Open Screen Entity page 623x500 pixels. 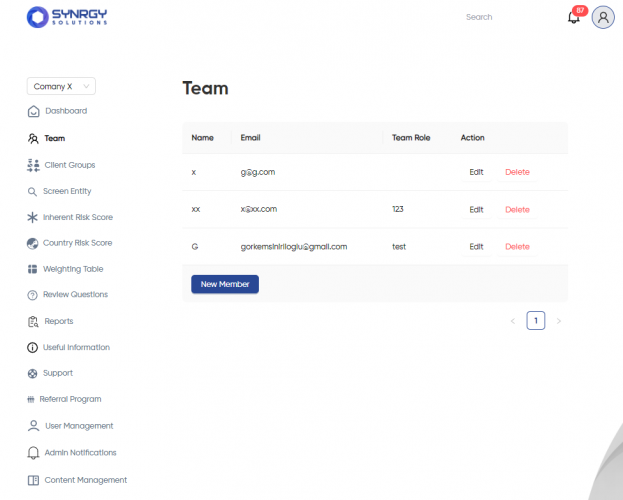point(67,191)
